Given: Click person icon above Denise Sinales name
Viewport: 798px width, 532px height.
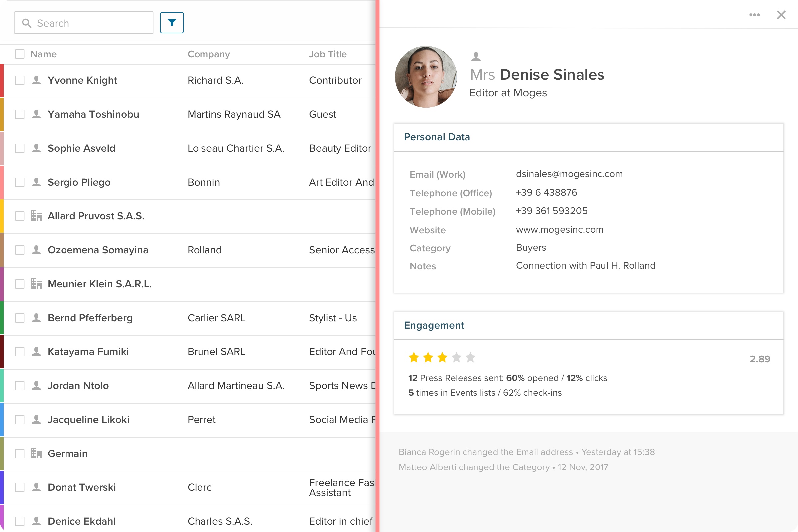Looking at the screenshot, I should [476, 56].
